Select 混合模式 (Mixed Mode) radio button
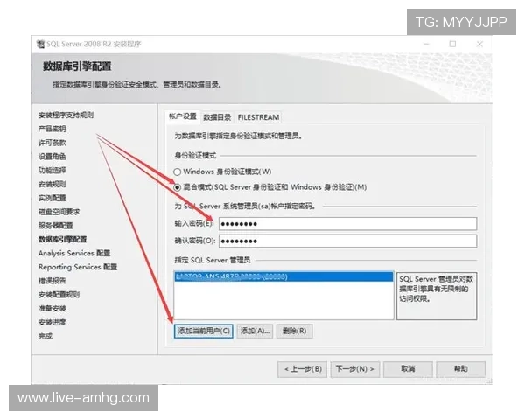Image resolution: width=525 pixels, height=420 pixels. tap(177, 187)
